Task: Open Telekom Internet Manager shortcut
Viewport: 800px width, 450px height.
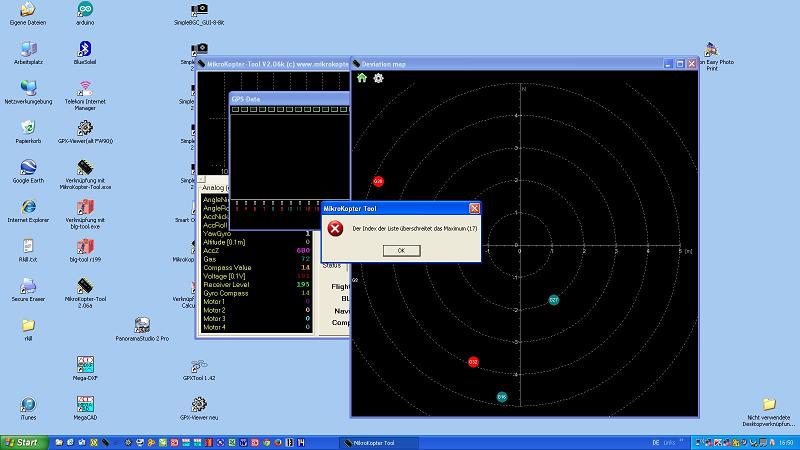Action: (x=85, y=95)
